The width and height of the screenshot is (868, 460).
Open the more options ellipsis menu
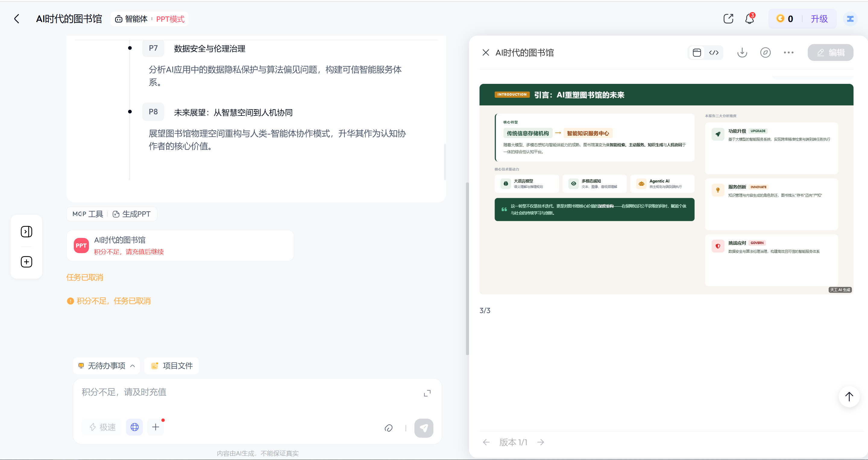coord(788,52)
